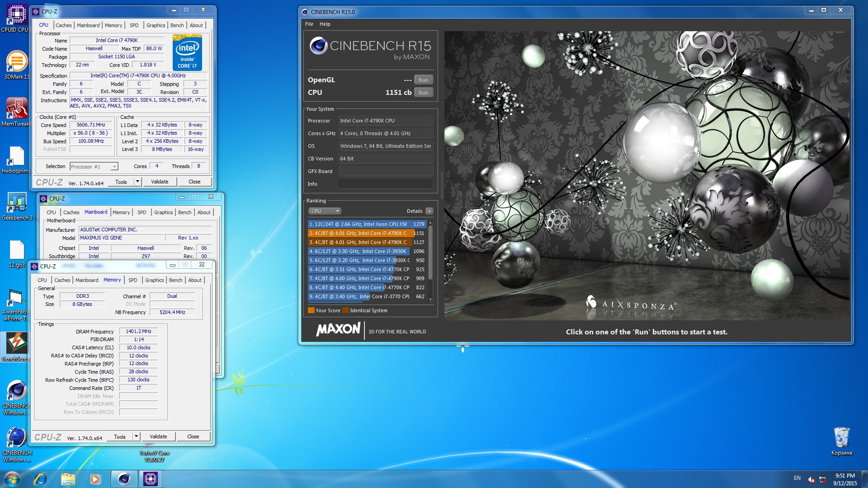
Task: Open BenchScreen desktop icon
Action: [15, 347]
